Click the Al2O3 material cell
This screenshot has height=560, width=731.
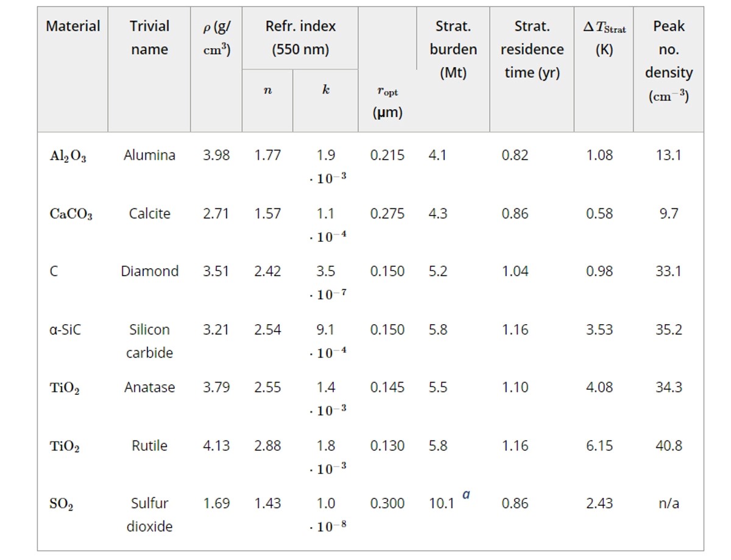(68, 156)
